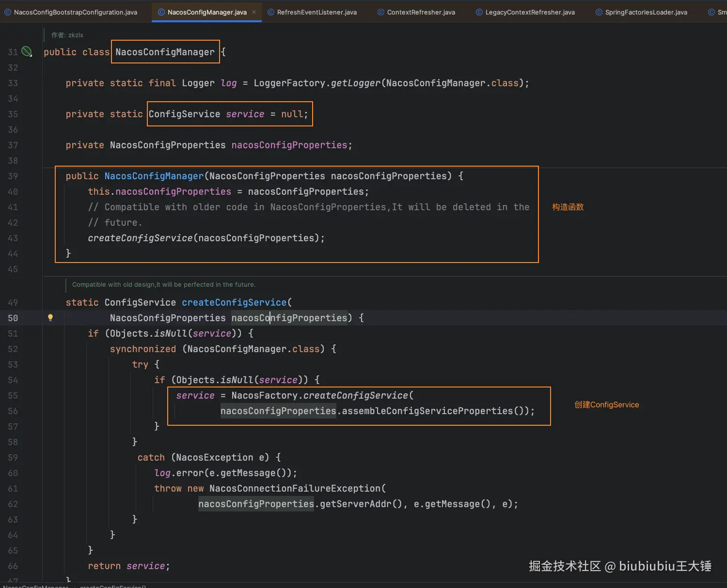Click NacosFactory on line 55

(x=265, y=395)
